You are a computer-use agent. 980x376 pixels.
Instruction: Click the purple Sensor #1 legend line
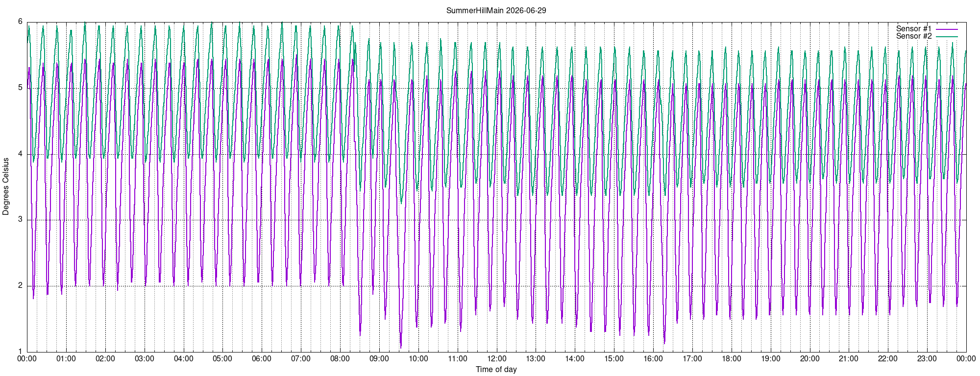point(947,29)
